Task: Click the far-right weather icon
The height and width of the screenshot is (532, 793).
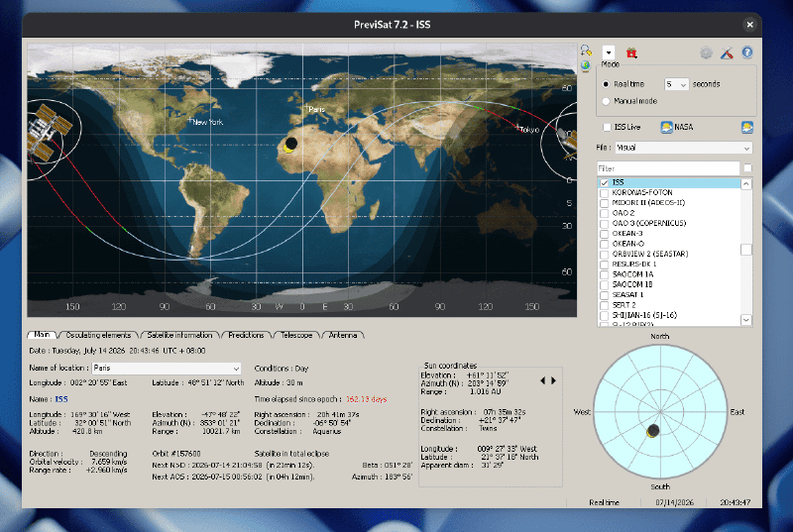Action: point(747,128)
